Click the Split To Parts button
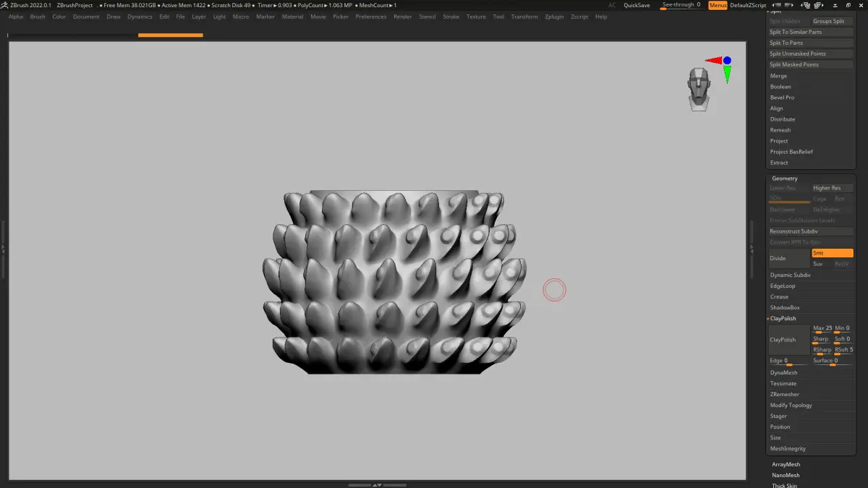The image size is (868, 488). click(x=811, y=43)
